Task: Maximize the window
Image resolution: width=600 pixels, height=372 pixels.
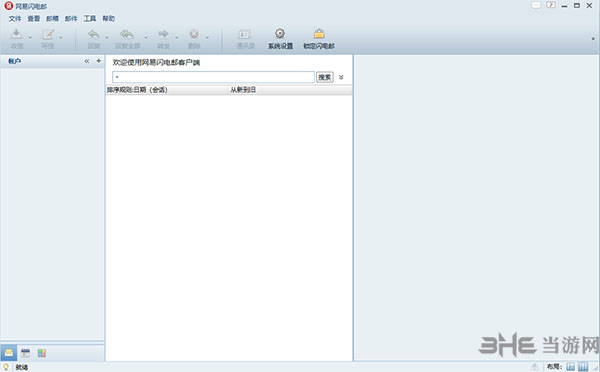Action: 577,5
